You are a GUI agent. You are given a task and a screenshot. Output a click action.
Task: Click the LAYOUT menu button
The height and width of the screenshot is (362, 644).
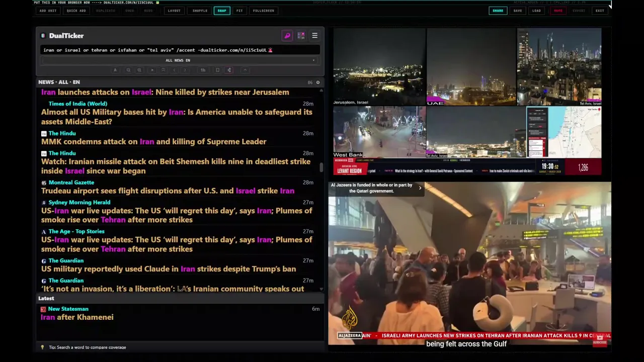click(x=174, y=11)
